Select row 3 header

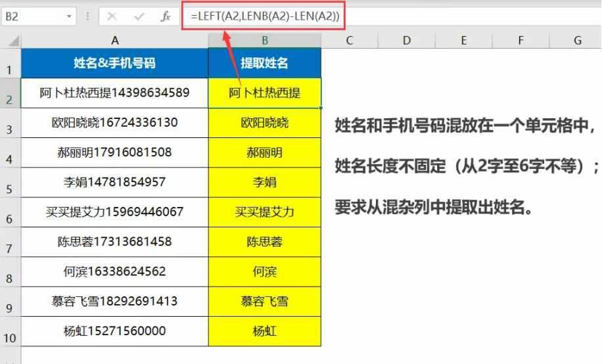[11, 123]
